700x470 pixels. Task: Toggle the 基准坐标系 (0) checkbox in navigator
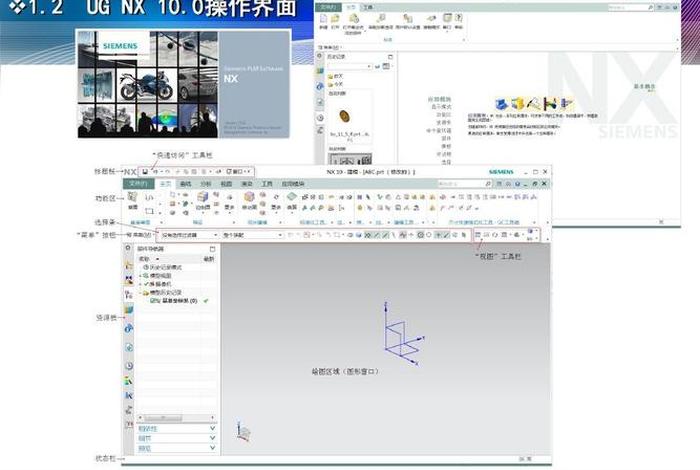153,300
